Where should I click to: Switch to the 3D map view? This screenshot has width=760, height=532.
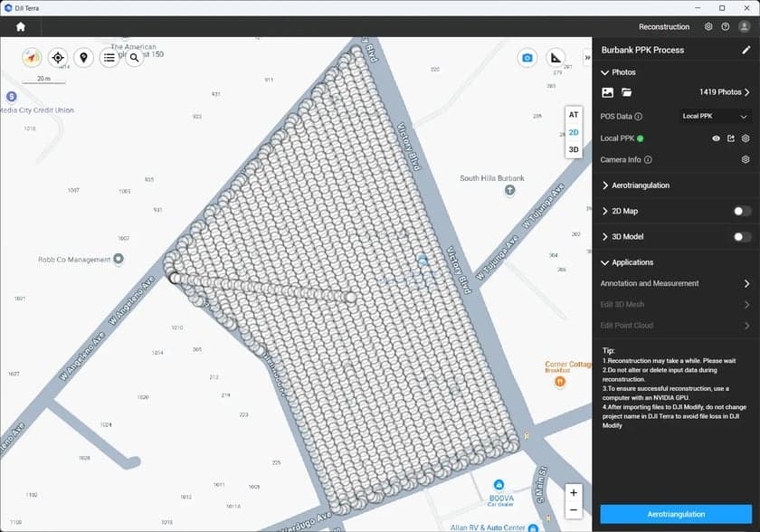coord(574,149)
